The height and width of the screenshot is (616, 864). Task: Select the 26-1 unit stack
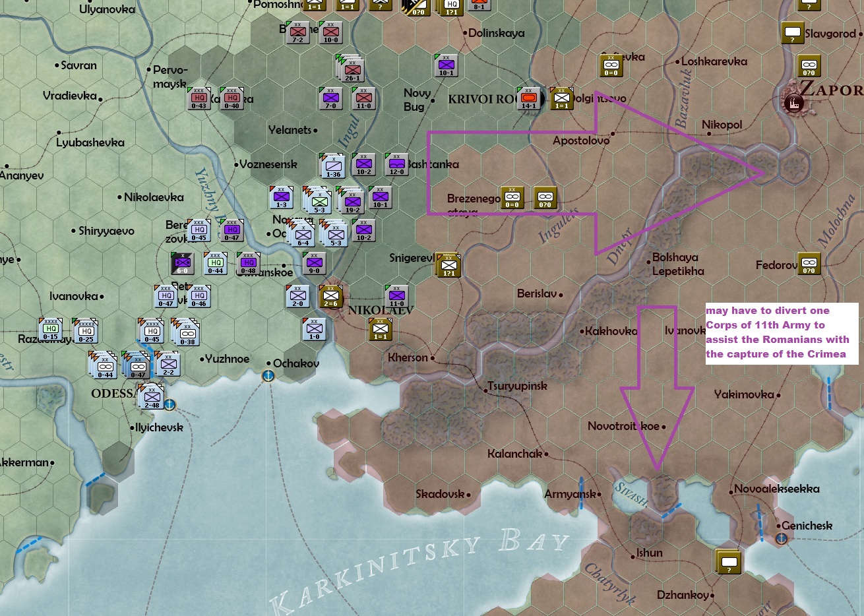(x=352, y=69)
